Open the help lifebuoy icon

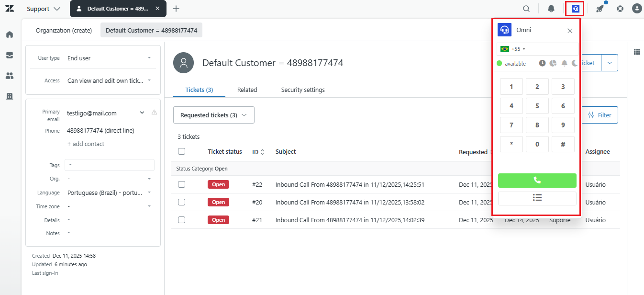point(620,9)
